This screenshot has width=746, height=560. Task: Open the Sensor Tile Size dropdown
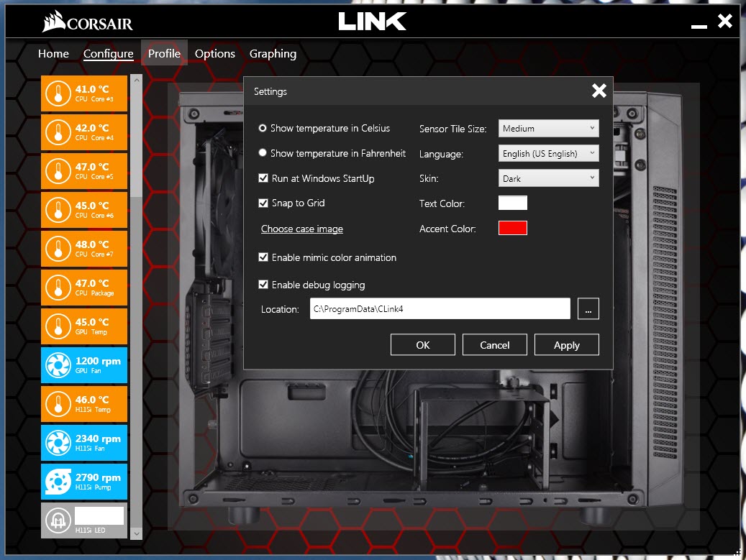point(549,129)
